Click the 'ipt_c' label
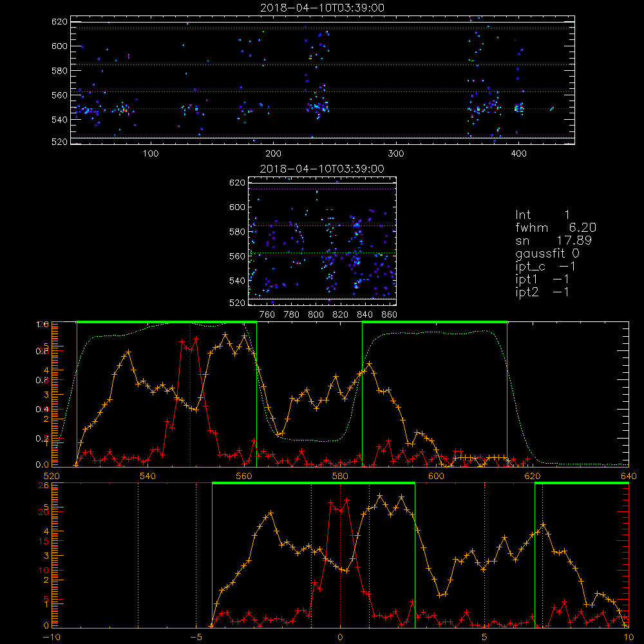This screenshot has height=644, width=644. [x=531, y=267]
